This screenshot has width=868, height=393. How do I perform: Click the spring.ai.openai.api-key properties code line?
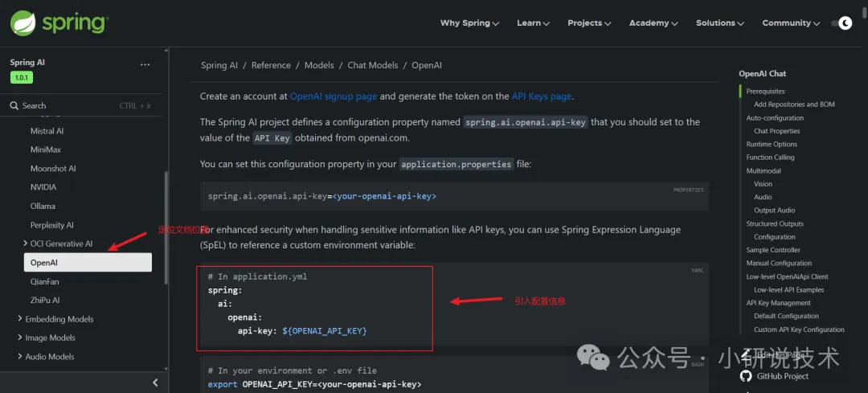322,196
